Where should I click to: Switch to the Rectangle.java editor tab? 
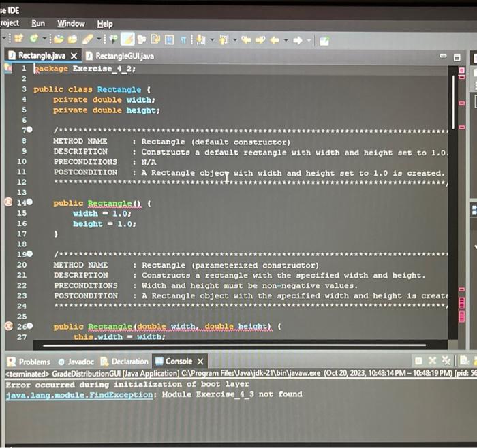coord(42,56)
